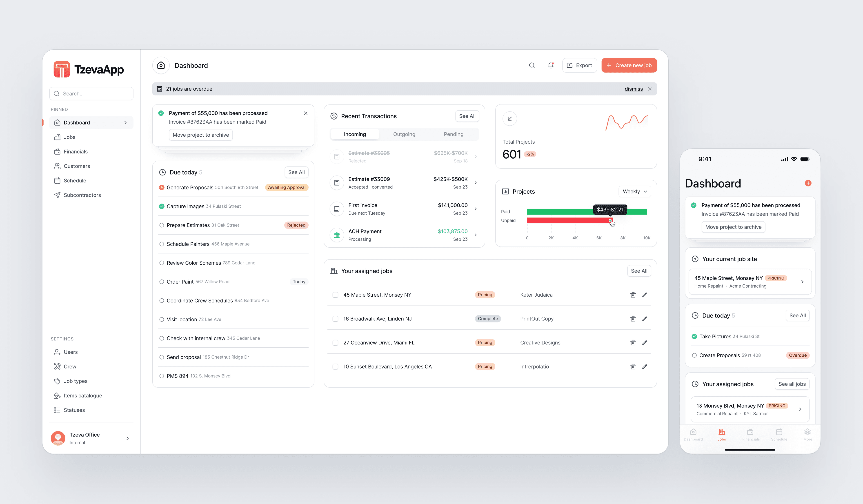This screenshot has height=504, width=863.
Task: Mark Order Paint task as done
Action: pyautogui.click(x=162, y=282)
